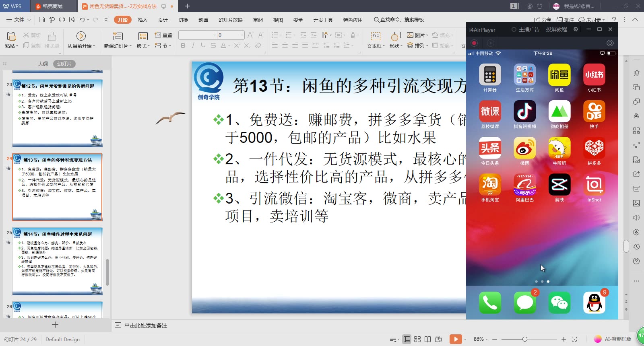
Task: Toggle strikethrough formatting S
Action: click(213, 45)
